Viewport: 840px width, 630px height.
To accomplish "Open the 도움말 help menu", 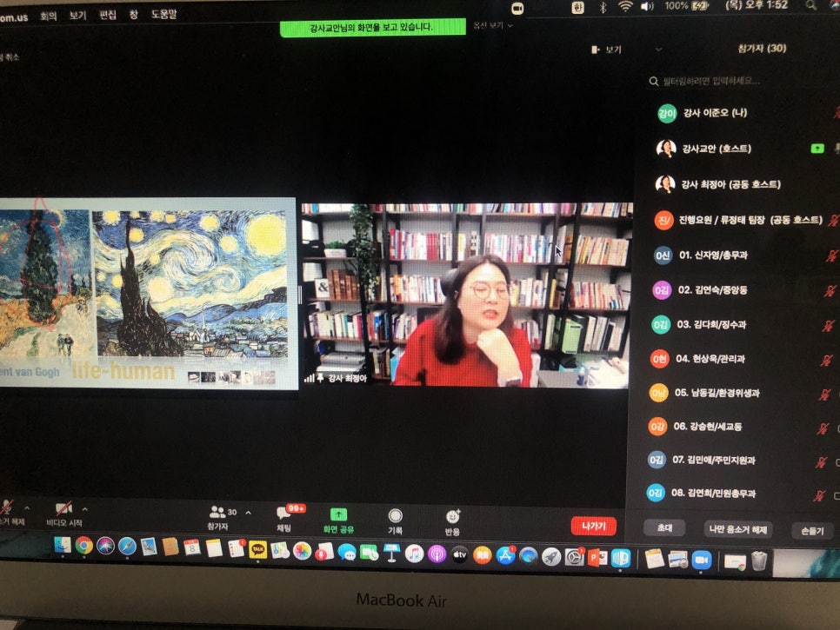I will click(164, 13).
